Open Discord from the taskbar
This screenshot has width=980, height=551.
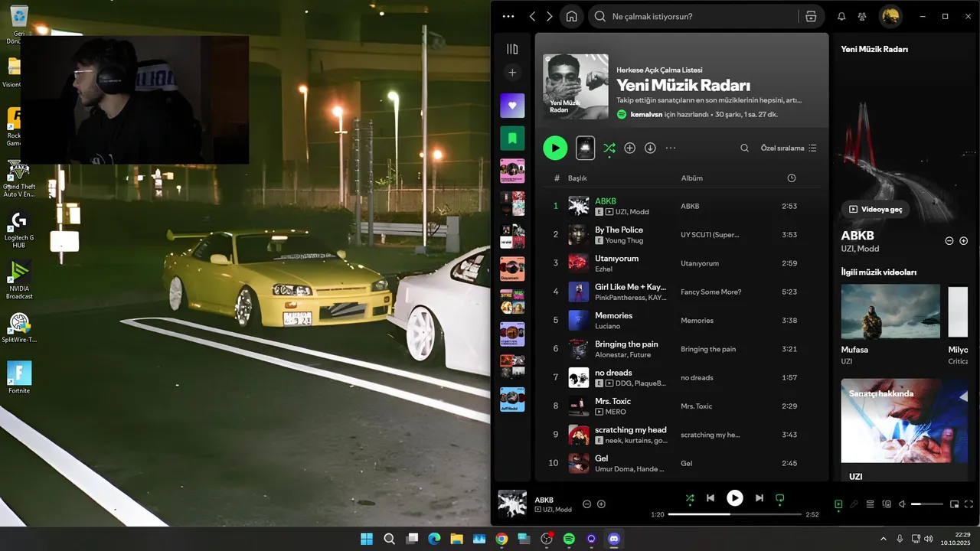click(x=613, y=539)
